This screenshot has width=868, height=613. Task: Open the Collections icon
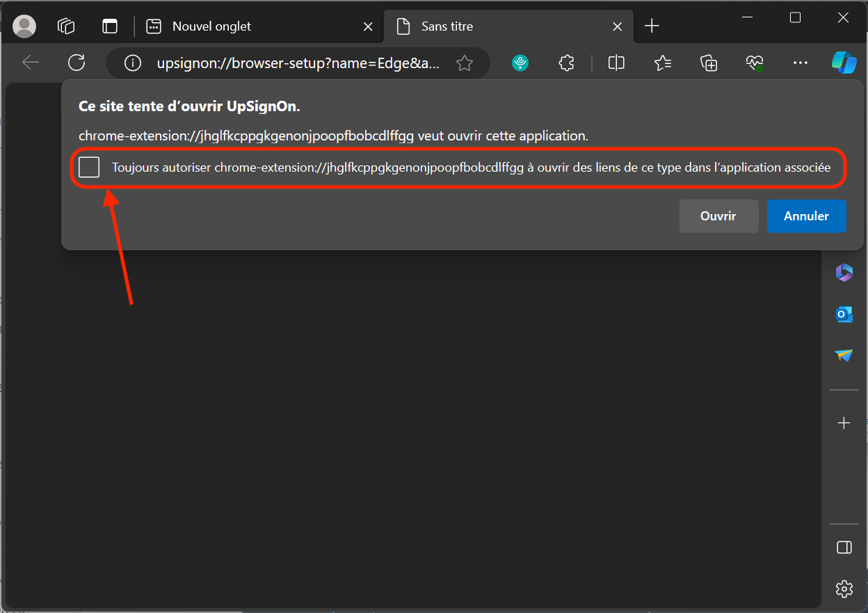pos(708,63)
